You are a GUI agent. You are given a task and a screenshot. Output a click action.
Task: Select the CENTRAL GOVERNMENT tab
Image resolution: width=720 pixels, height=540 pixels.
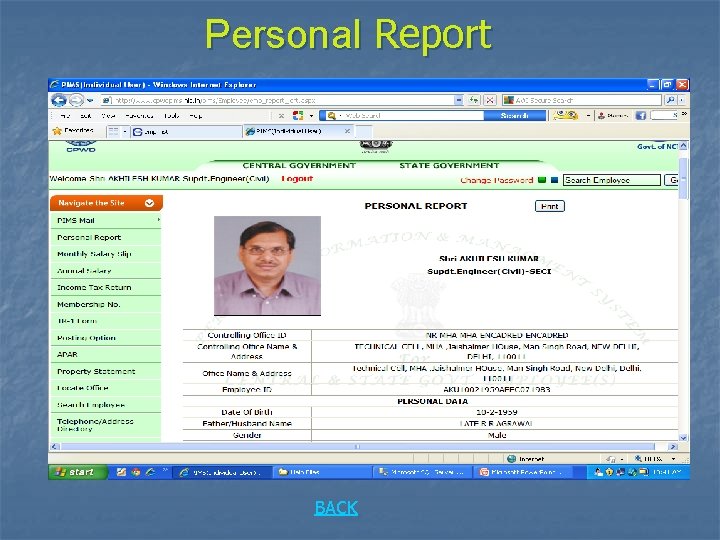[299, 165]
